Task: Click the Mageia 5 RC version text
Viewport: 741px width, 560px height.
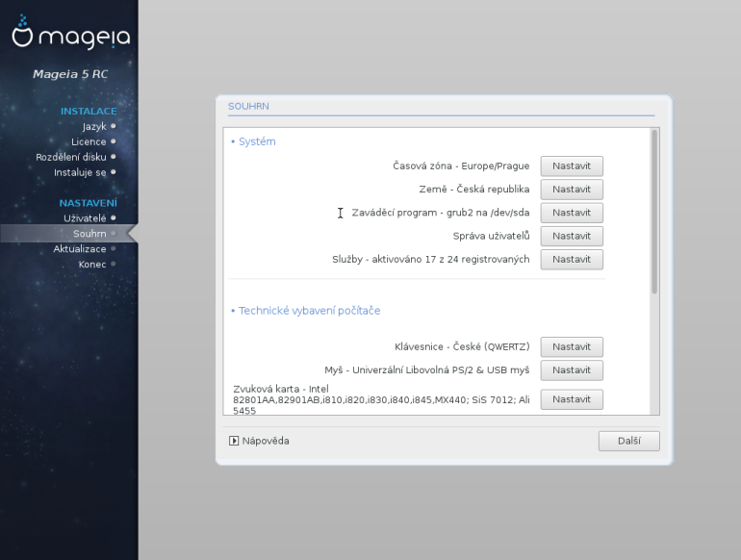Action: tap(70, 74)
